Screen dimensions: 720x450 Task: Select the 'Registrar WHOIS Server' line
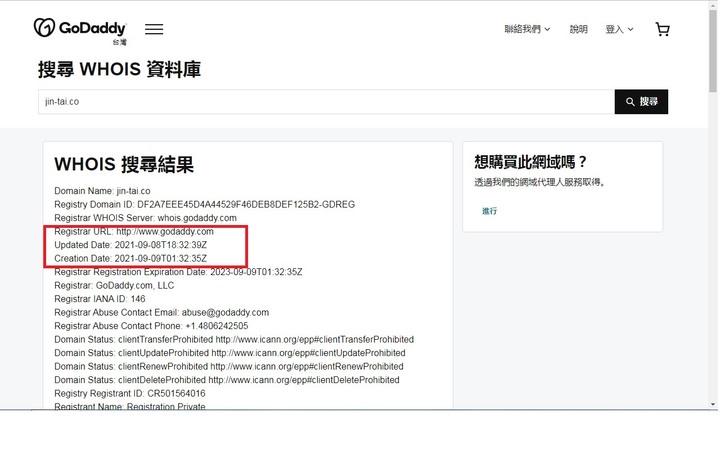click(x=145, y=218)
